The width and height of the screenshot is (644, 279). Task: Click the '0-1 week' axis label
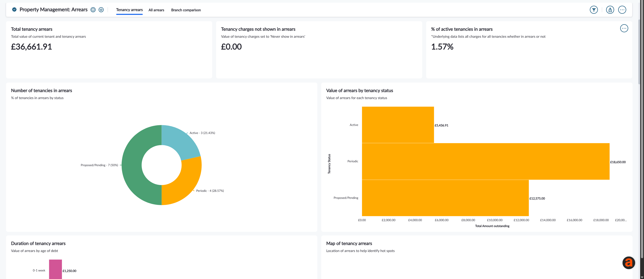coord(39,270)
